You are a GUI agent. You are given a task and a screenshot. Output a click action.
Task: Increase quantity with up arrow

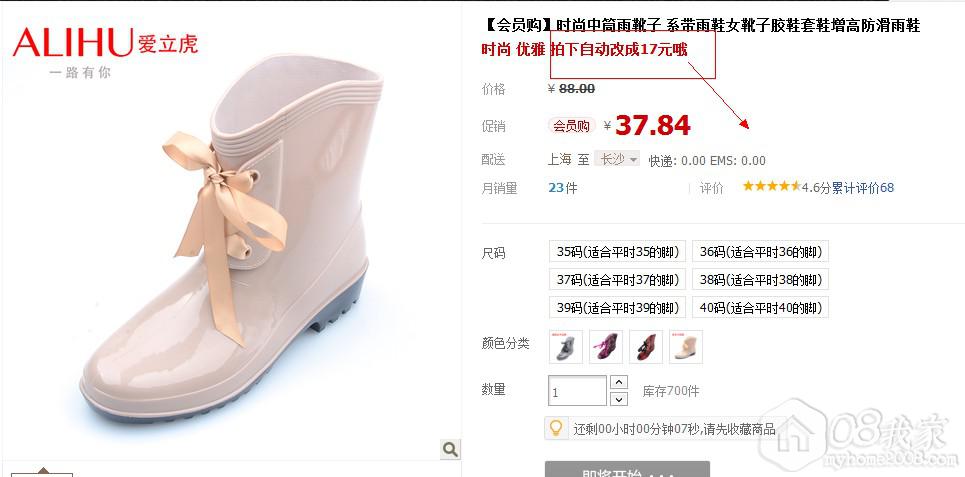pyautogui.click(x=619, y=382)
